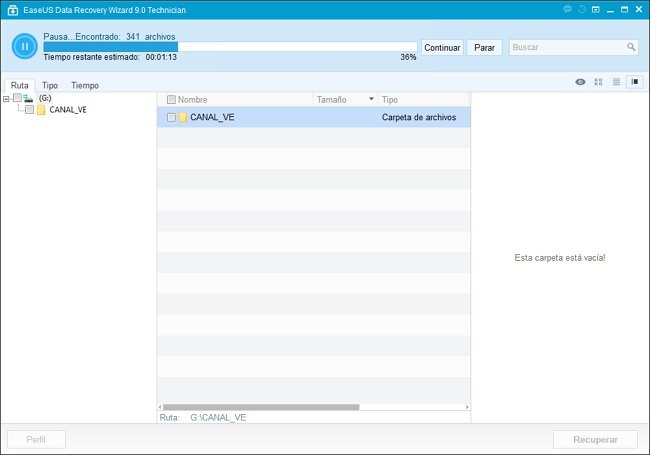650x455 pixels.
Task: Check the (G:) drive checkbox in tree
Action: click(x=17, y=98)
